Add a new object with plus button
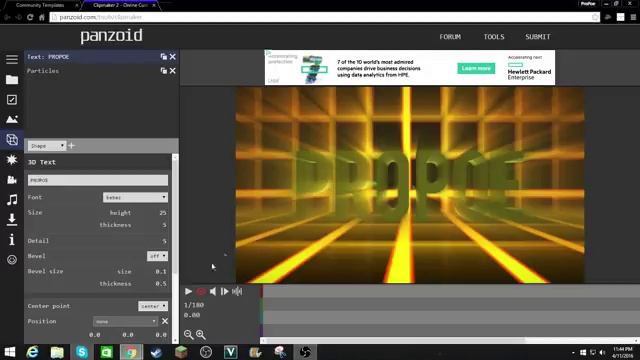640x360 pixels. coord(71,145)
